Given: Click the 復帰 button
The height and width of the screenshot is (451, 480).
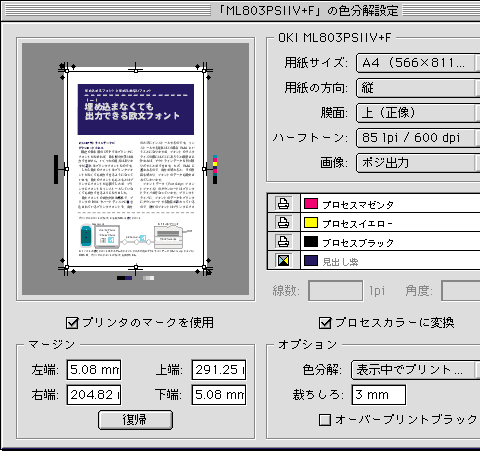Looking at the screenshot, I should coord(135,420).
